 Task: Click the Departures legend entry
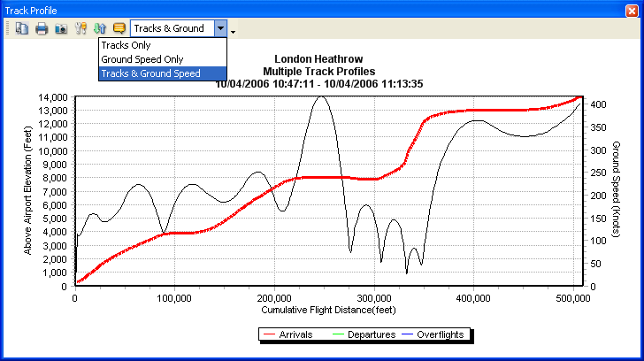[x=364, y=334]
